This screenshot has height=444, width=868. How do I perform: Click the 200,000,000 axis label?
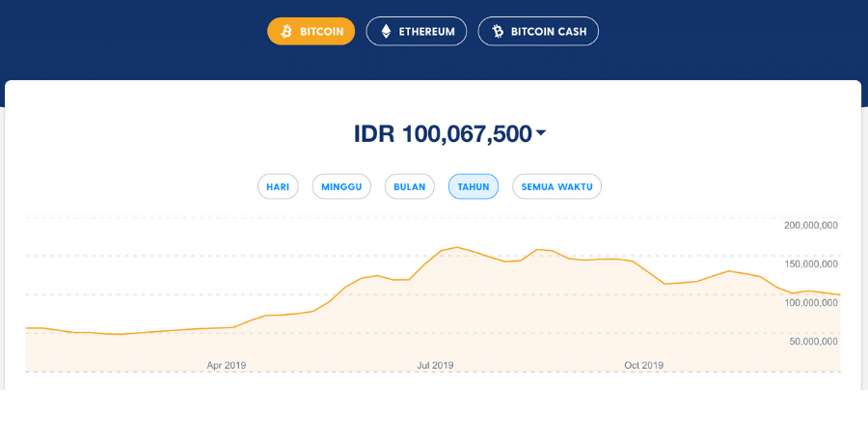coord(811,226)
